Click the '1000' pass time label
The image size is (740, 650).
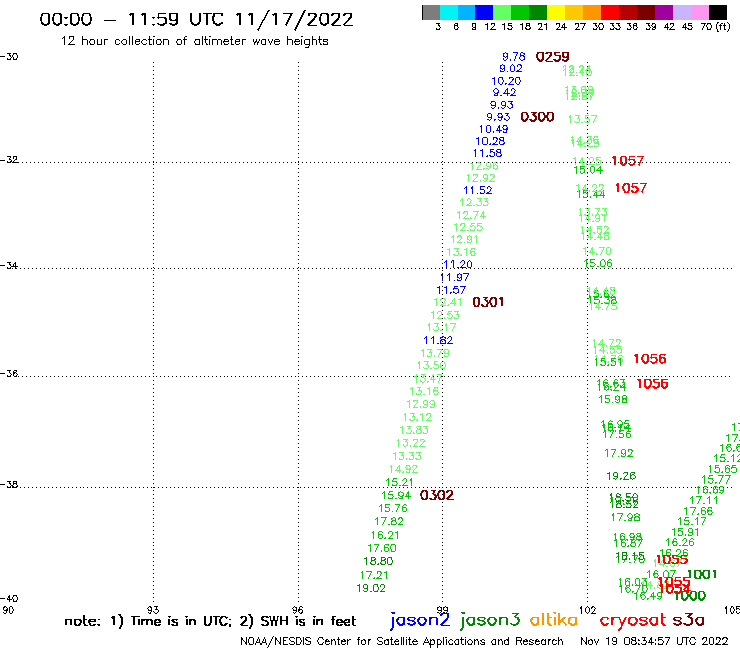tap(690, 596)
